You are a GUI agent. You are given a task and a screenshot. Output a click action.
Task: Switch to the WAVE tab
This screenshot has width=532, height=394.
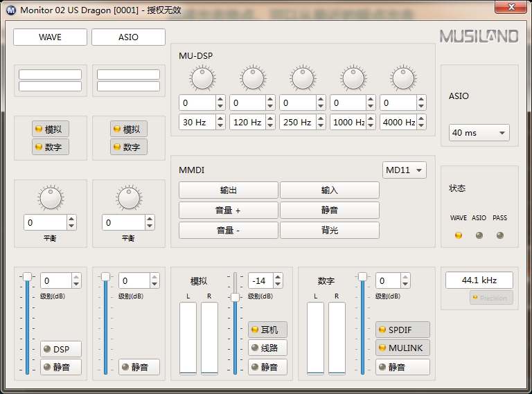point(50,37)
